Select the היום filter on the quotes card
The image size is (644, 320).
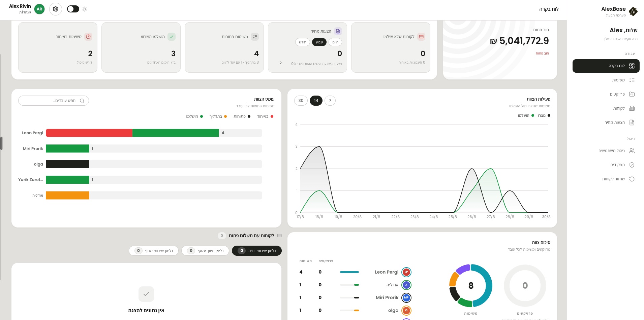335,42
